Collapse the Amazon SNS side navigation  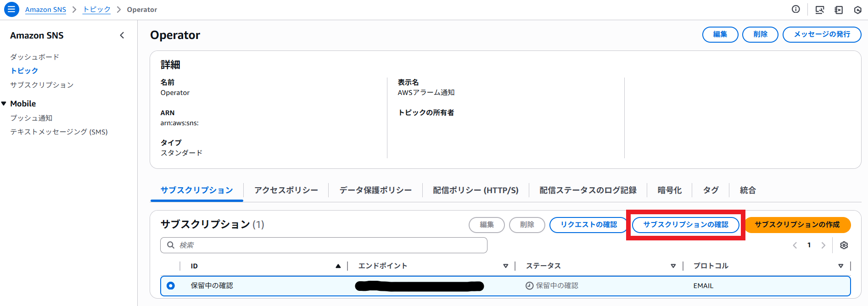pos(122,35)
